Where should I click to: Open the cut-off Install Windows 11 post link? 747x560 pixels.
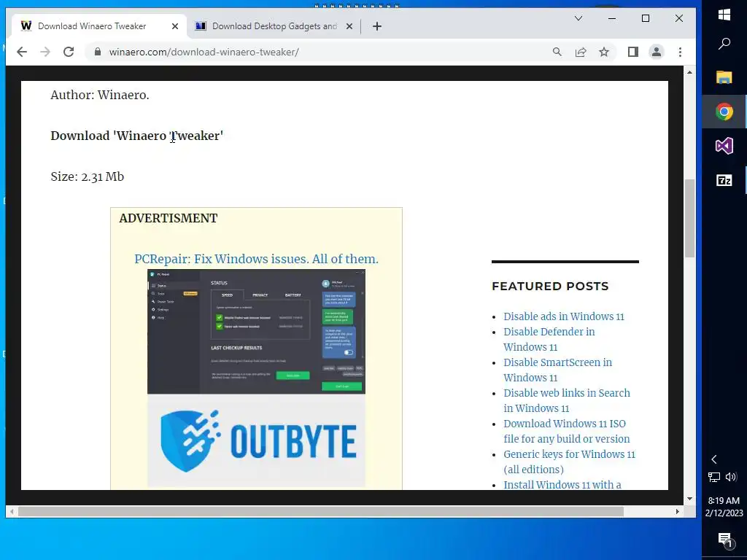click(x=562, y=484)
